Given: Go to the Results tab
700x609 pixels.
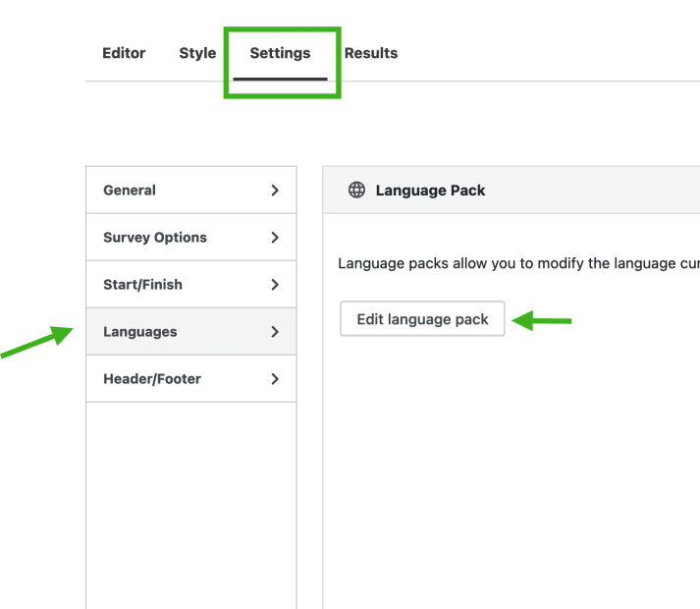Looking at the screenshot, I should 371,53.
